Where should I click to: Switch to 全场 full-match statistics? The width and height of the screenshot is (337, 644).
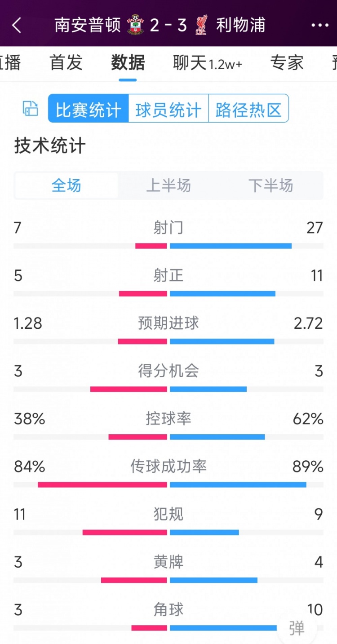pos(67,185)
